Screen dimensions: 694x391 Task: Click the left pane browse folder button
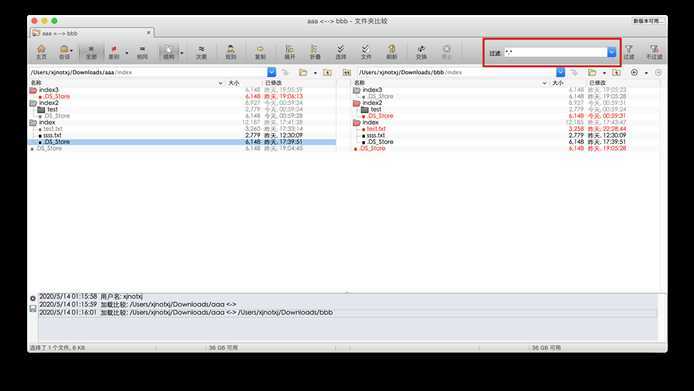coord(303,72)
